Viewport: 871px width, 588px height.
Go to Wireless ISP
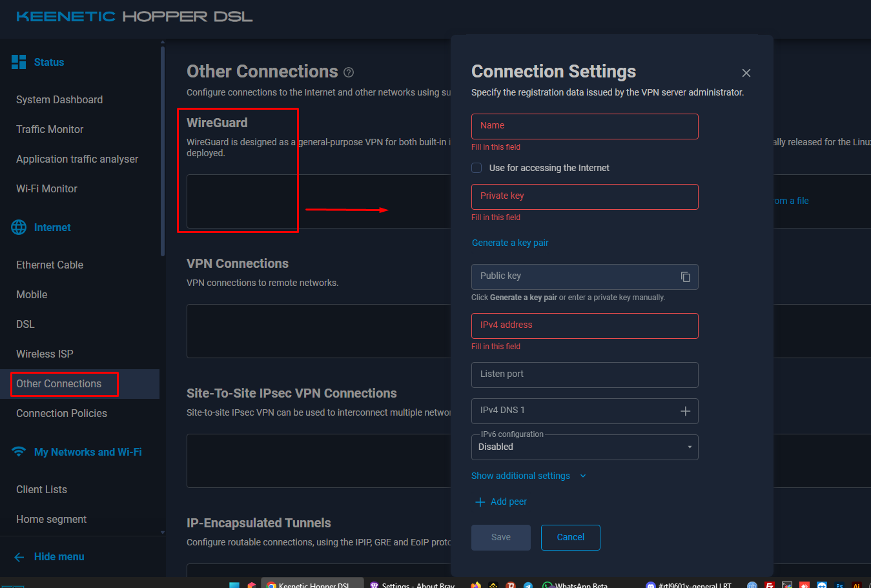click(45, 354)
